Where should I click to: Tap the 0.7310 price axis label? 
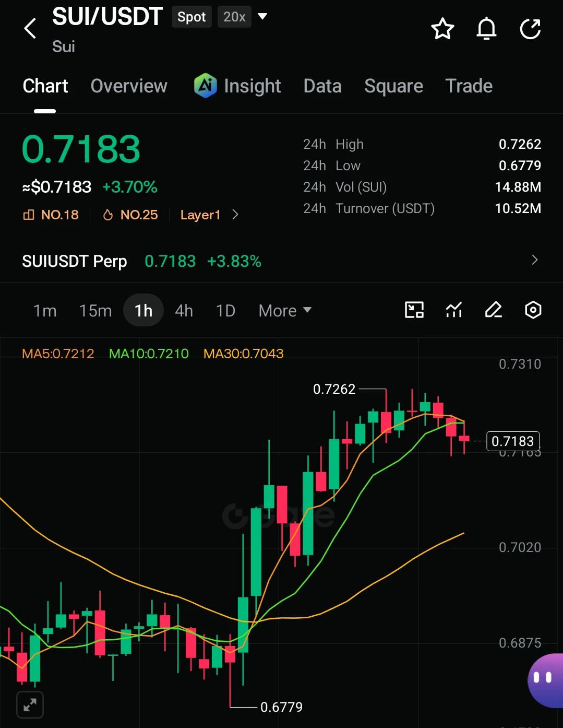[520, 364]
